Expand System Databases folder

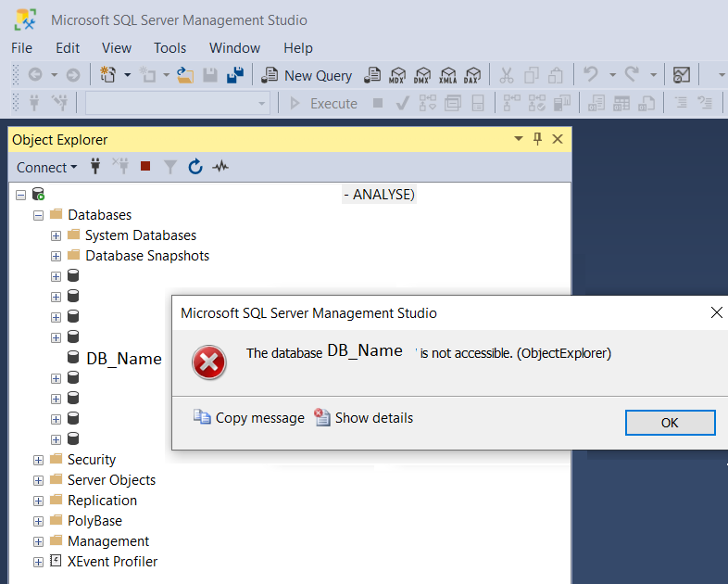(56, 236)
